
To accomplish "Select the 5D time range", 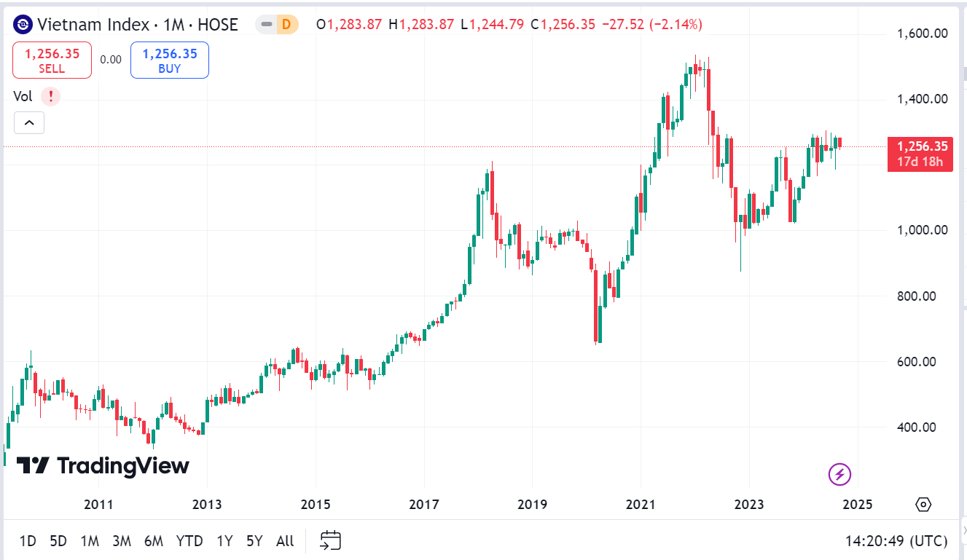I will click(x=58, y=541).
